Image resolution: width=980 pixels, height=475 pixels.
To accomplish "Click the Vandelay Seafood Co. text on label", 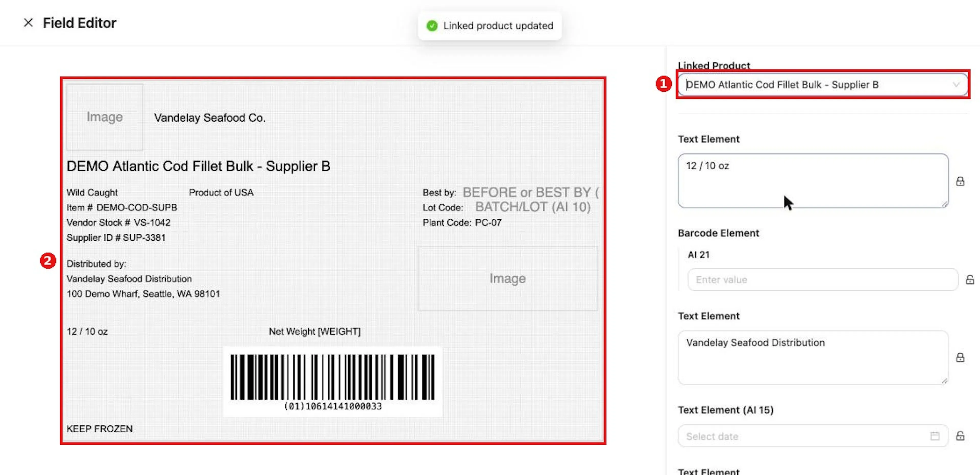I will pyautogui.click(x=210, y=118).
